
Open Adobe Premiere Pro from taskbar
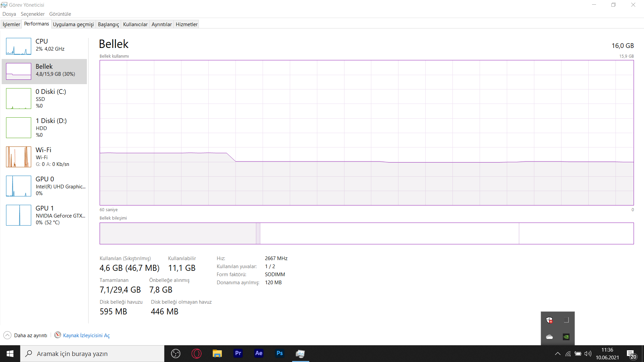(x=238, y=354)
